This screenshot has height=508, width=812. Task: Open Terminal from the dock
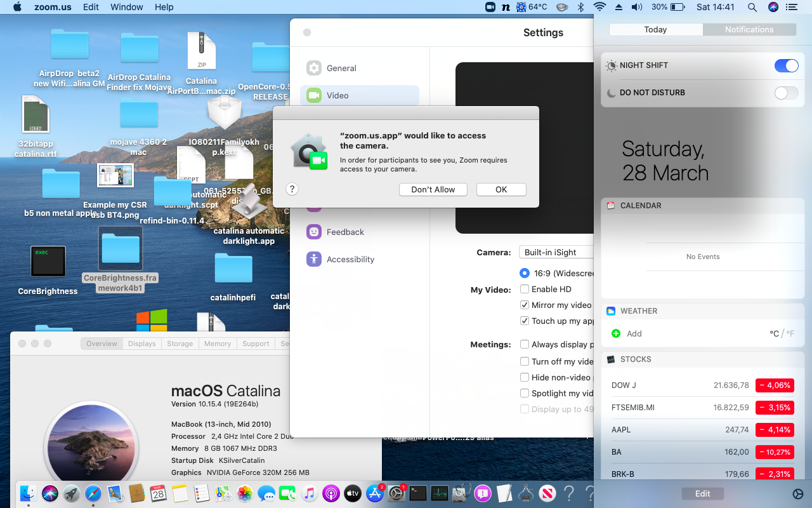click(x=418, y=493)
